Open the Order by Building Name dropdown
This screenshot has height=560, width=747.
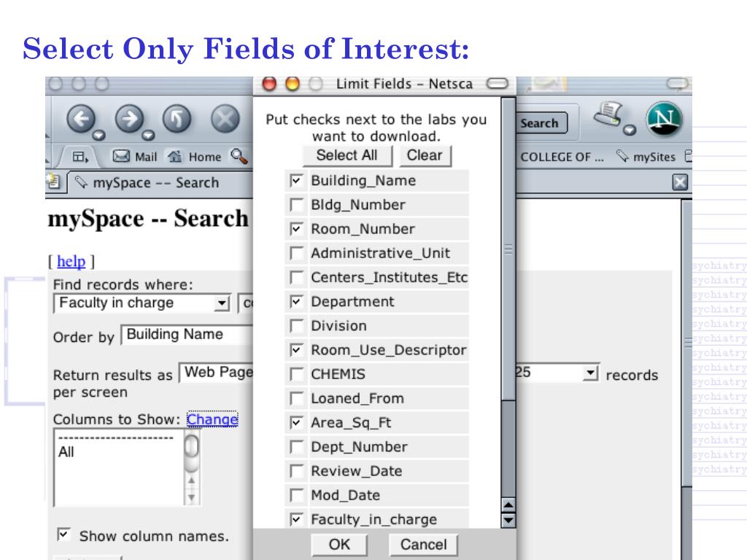(x=187, y=334)
